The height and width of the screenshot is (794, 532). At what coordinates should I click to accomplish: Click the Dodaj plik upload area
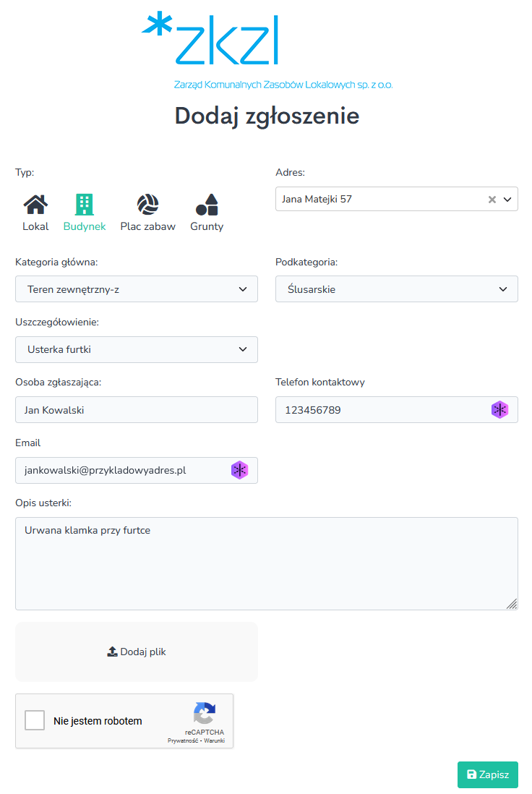136,652
